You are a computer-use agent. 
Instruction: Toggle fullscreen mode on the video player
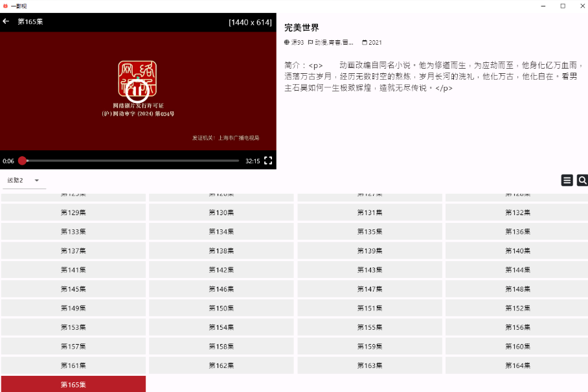tap(268, 161)
